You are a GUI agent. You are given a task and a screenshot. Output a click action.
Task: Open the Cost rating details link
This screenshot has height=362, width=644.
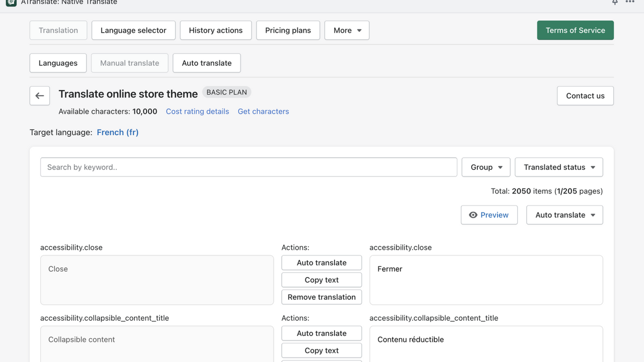coord(197,111)
